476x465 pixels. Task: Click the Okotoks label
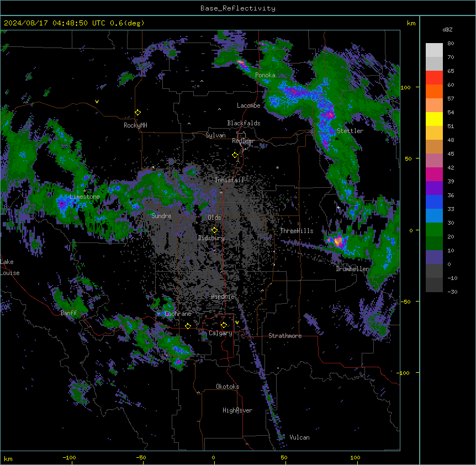(228, 387)
